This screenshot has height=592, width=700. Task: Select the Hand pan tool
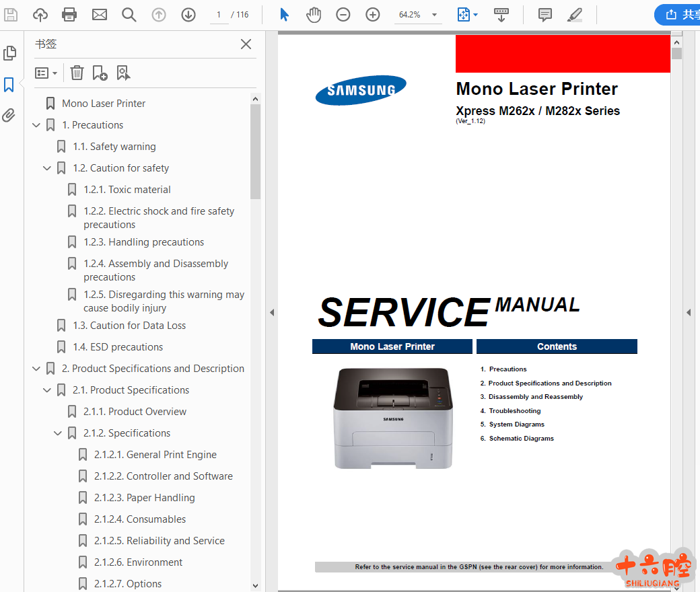coord(314,14)
